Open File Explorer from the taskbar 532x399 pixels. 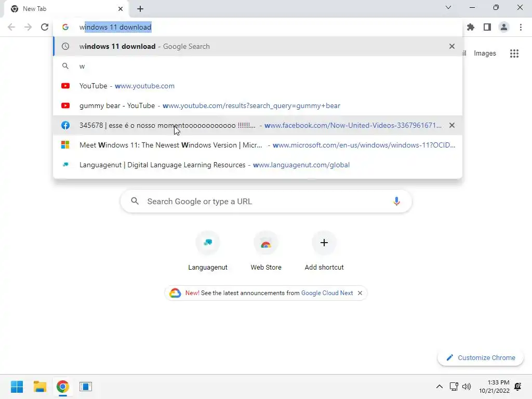39,387
